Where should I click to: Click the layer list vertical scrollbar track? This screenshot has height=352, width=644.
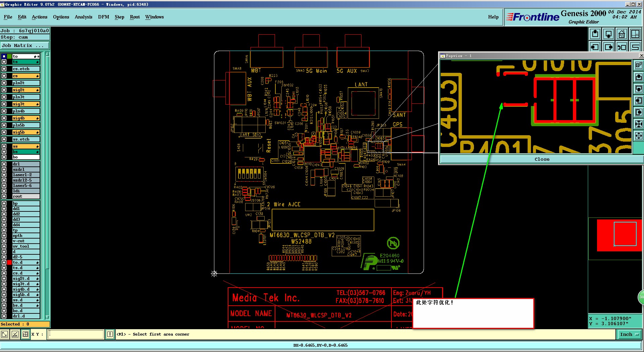(x=47, y=185)
